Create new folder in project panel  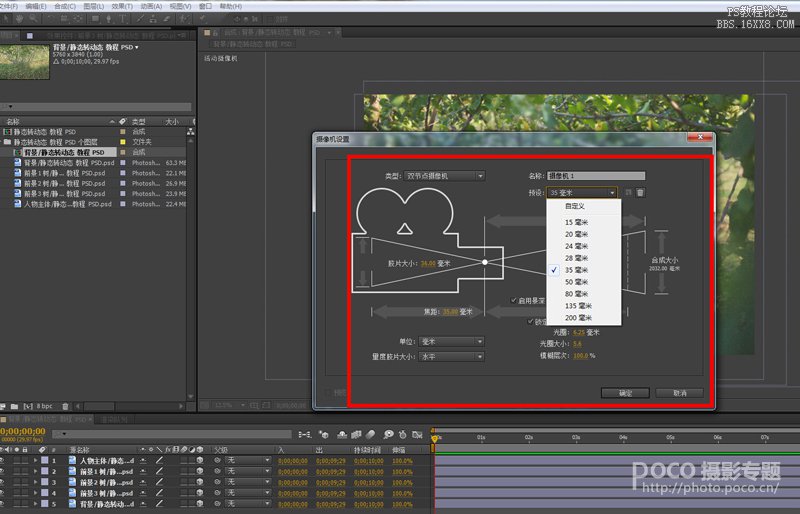click(14, 406)
